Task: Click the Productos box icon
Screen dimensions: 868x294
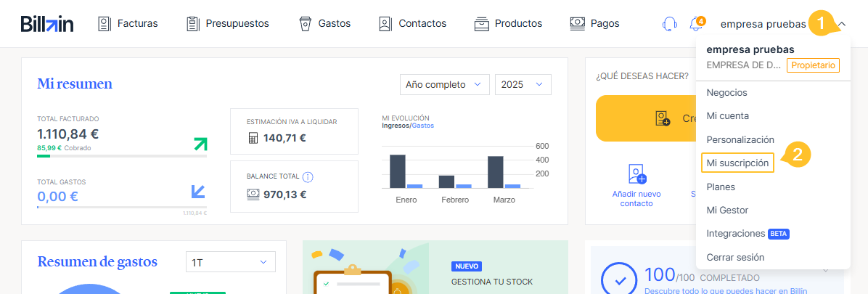Action: pos(482,24)
